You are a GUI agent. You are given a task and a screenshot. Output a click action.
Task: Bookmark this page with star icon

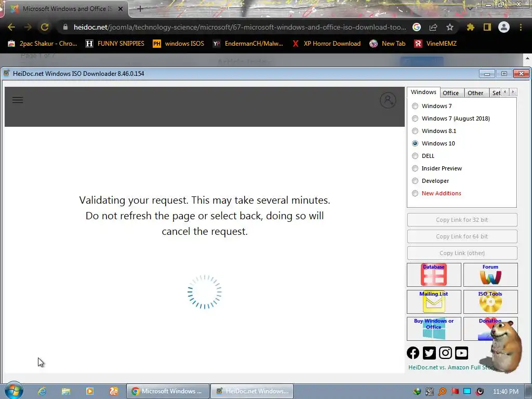tap(449, 27)
